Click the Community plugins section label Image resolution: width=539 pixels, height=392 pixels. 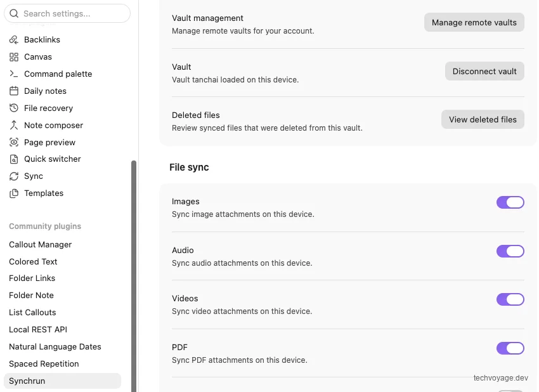click(x=45, y=226)
